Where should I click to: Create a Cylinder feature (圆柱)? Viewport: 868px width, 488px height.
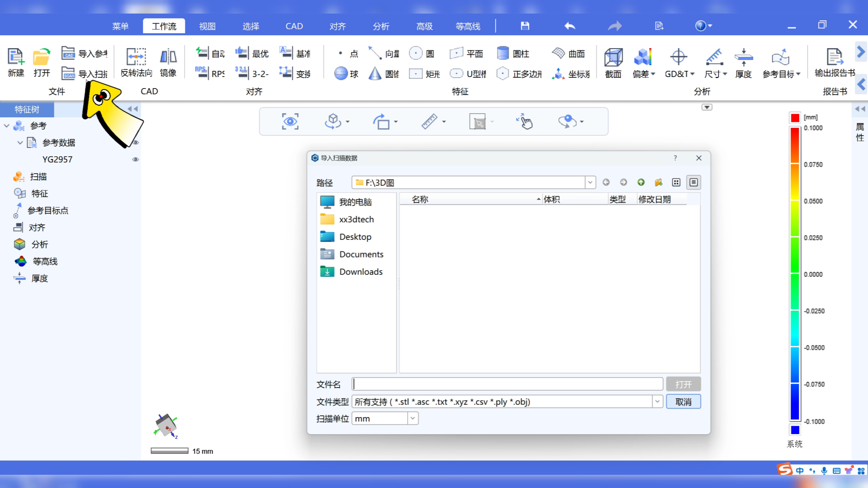pyautogui.click(x=513, y=53)
